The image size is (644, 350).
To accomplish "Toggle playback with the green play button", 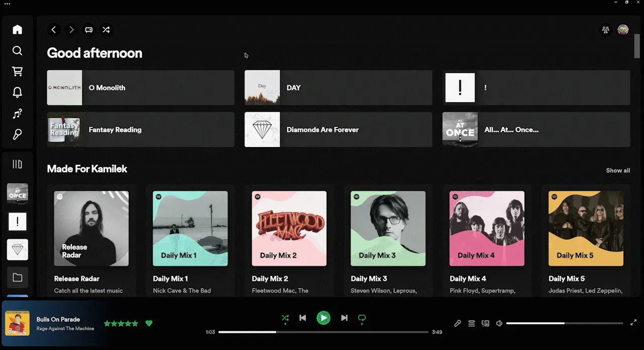I will [324, 318].
